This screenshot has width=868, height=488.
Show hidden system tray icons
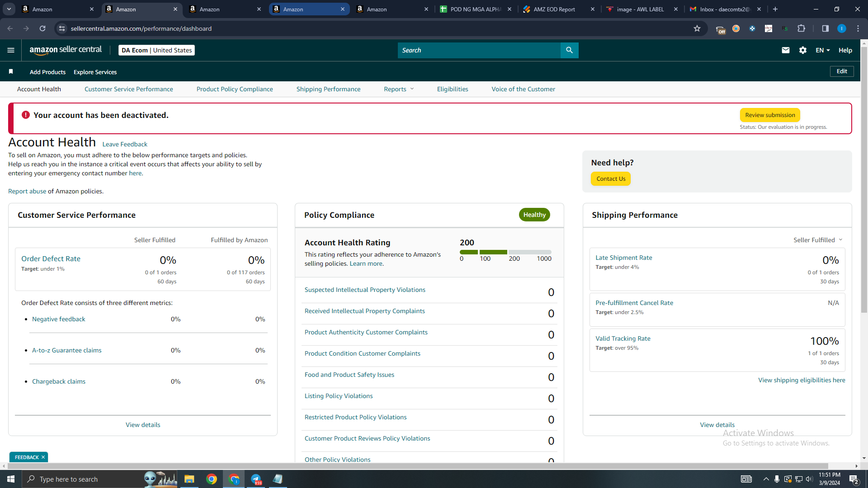pyautogui.click(x=766, y=479)
